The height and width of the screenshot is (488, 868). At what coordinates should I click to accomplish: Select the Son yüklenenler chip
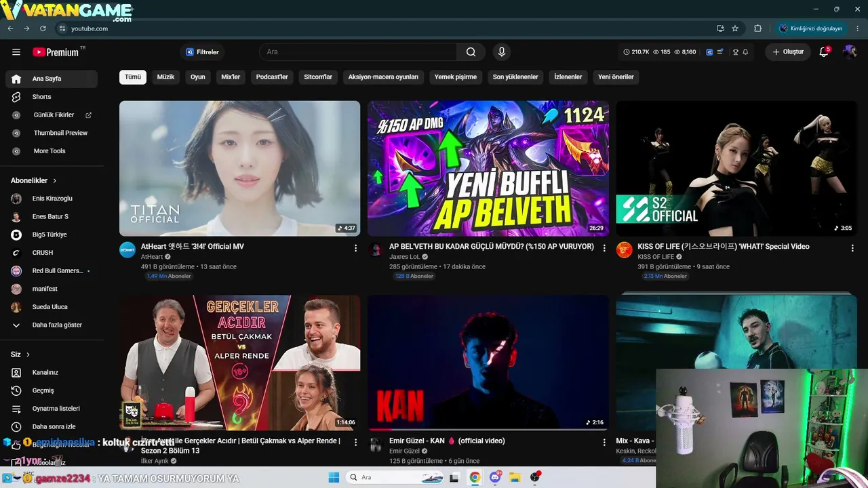[x=515, y=77]
